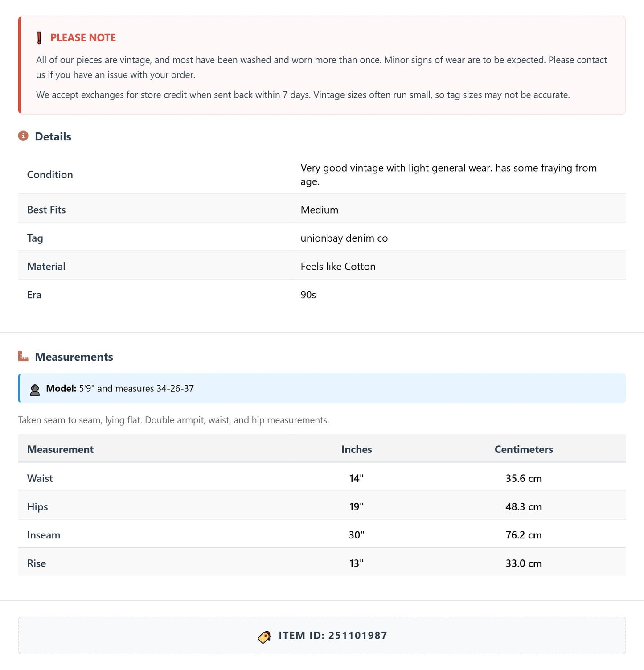Select the unionbay denim co tag value
Screen dimensions: 644x670
coord(344,238)
